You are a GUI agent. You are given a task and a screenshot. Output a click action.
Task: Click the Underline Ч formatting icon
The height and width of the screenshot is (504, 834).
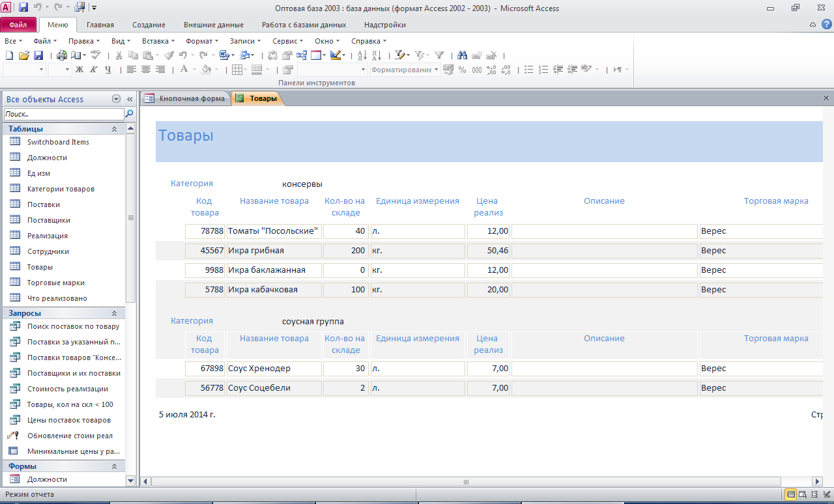click(108, 70)
